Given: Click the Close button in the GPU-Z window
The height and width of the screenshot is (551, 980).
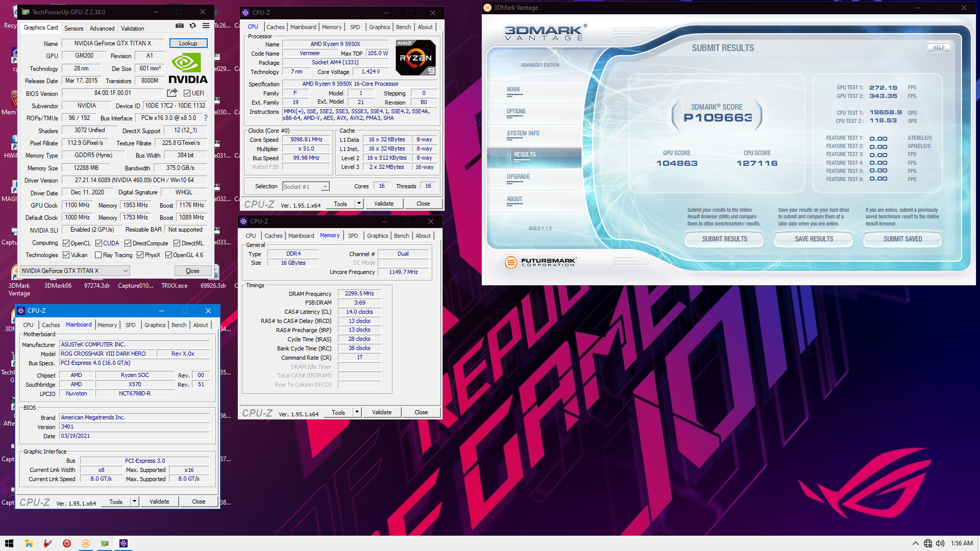Looking at the screenshot, I should pos(192,271).
